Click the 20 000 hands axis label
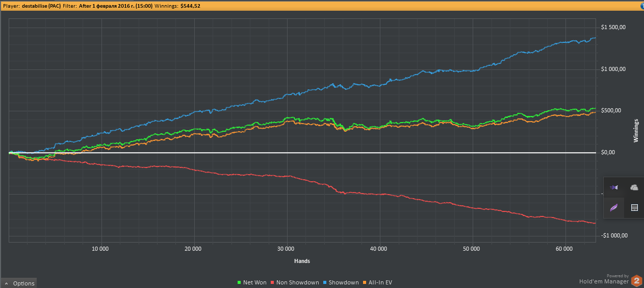644x288 pixels. pyautogui.click(x=193, y=249)
